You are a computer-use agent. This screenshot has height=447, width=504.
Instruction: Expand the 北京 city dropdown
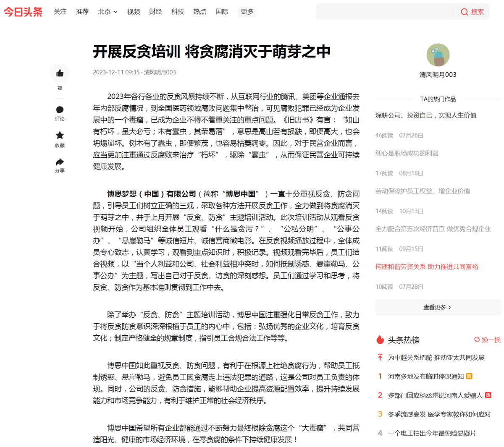[x=108, y=12]
